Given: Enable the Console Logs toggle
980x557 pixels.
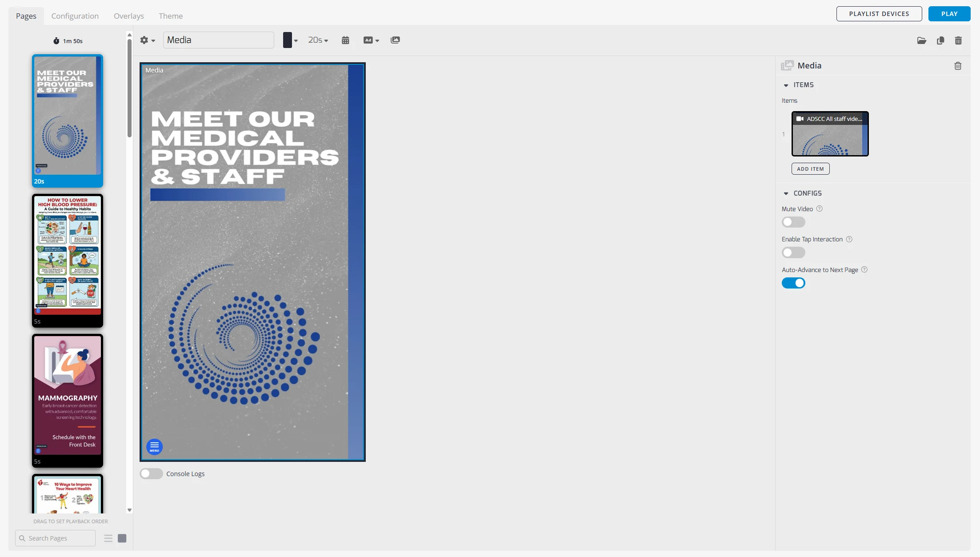Looking at the screenshot, I should pyautogui.click(x=151, y=473).
